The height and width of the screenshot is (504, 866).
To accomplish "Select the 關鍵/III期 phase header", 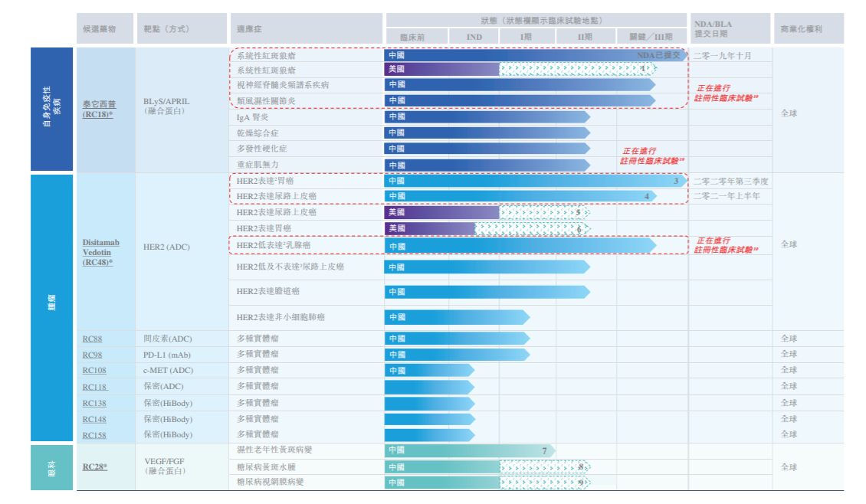I will (651, 37).
